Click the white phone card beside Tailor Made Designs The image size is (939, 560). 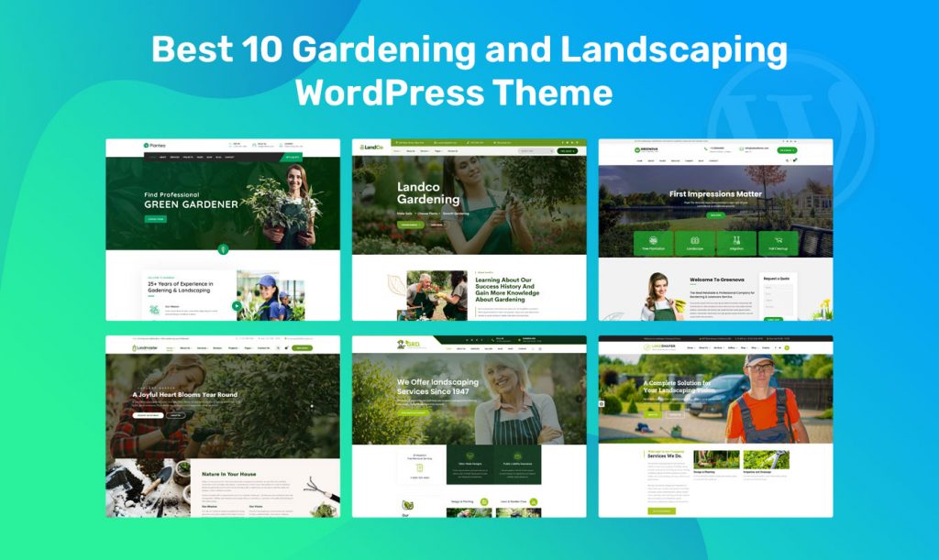point(420,465)
